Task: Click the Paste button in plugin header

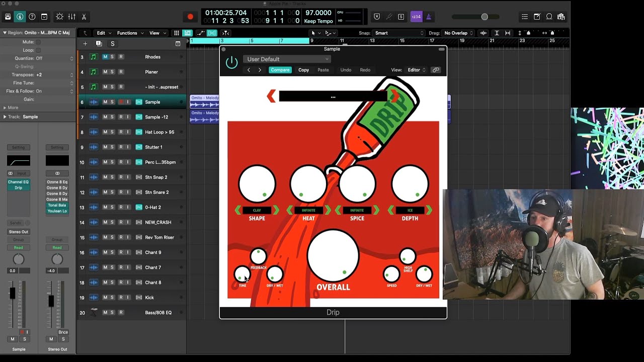Action: 323,70
